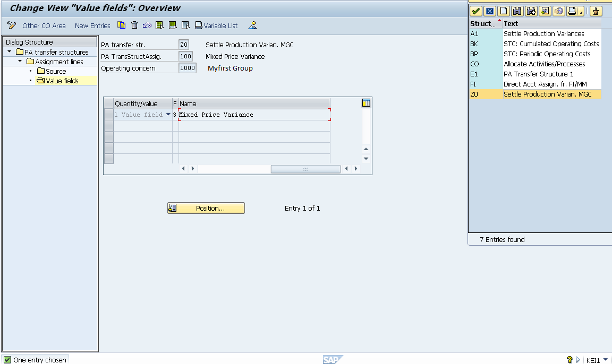Image resolution: width=612 pixels, height=364 pixels.
Task: Toggle display/change mode with the pencil icon
Action: (11, 25)
